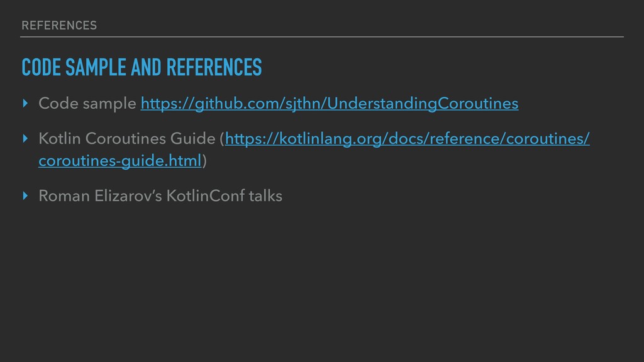Click the small REFERENCES section label
Image resolution: width=644 pixels, height=362 pixels.
[x=58, y=25]
